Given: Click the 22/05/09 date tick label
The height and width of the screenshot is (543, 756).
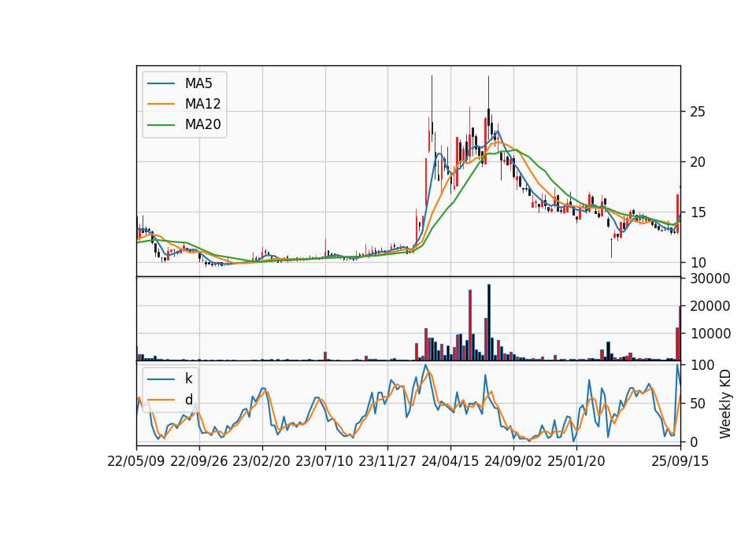Looking at the screenshot, I should 136,461.
